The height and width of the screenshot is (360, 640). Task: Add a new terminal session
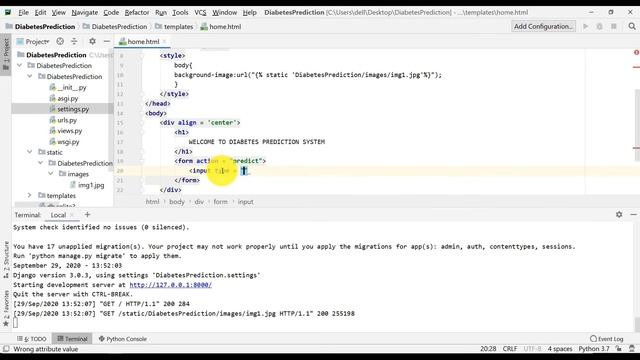point(87,215)
